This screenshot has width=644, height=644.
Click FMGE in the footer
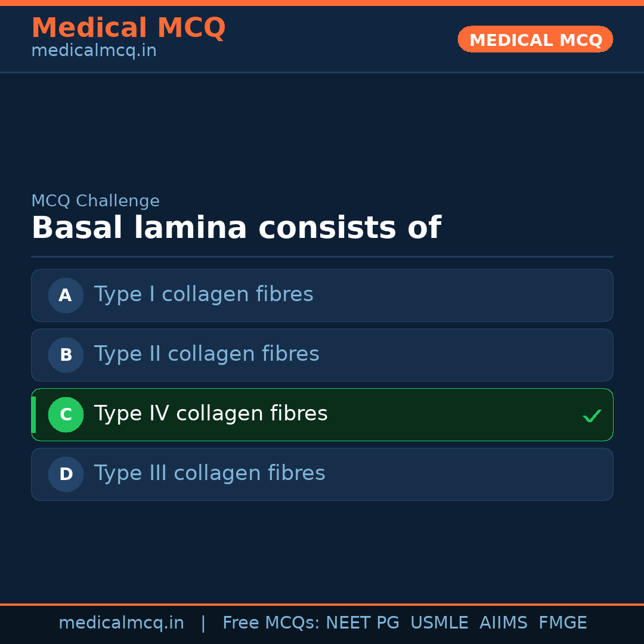pyautogui.click(x=562, y=623)
